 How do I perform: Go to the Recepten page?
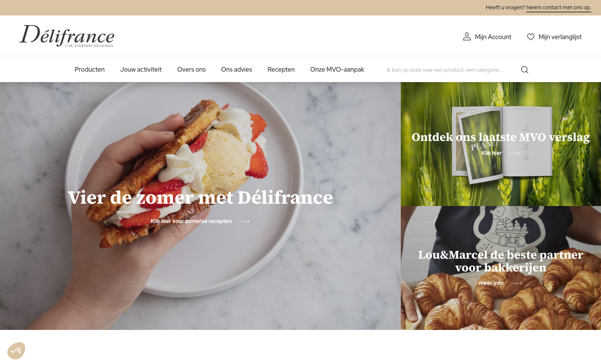click(x=281, y=70)
